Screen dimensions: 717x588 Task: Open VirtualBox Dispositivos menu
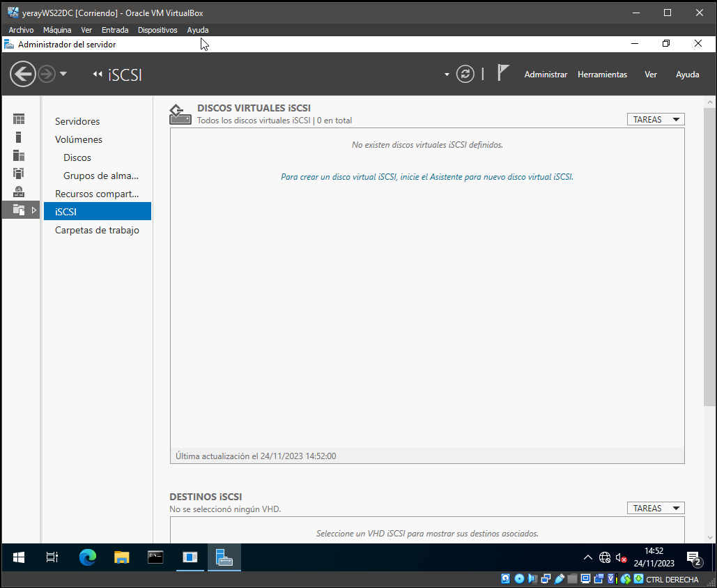pyautogui.click(x=157, y=30)
